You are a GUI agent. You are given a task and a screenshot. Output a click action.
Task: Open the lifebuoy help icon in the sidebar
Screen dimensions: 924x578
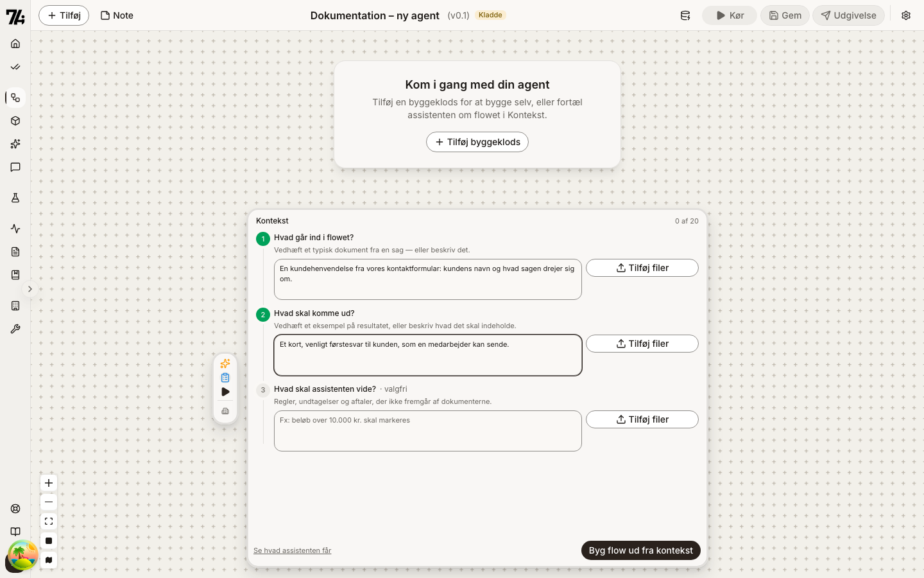coord(15,509)
